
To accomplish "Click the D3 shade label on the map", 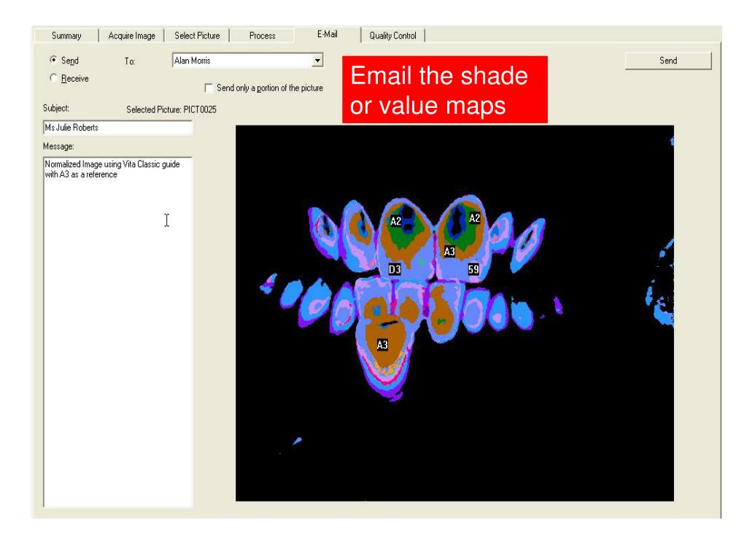I will click(395, 270).
